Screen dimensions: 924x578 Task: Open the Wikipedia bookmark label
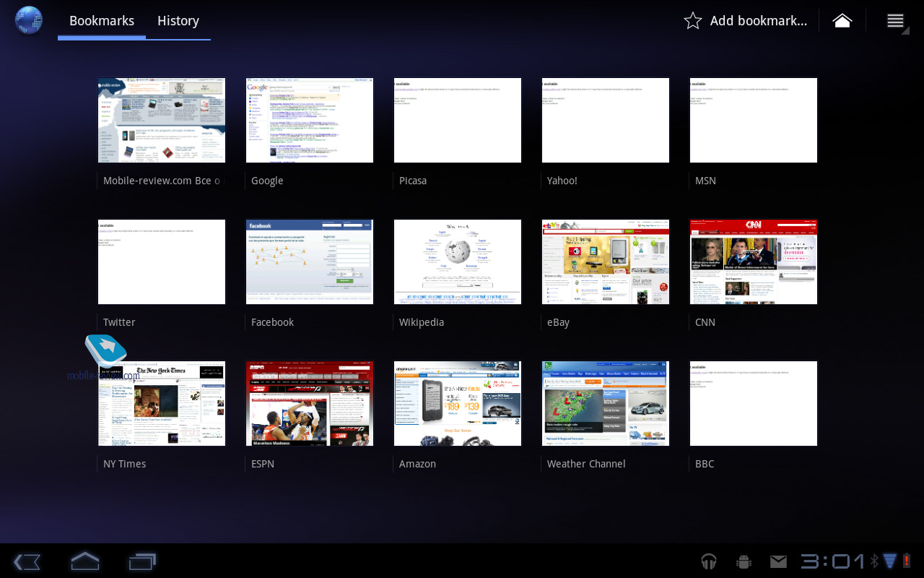[422, 322]
